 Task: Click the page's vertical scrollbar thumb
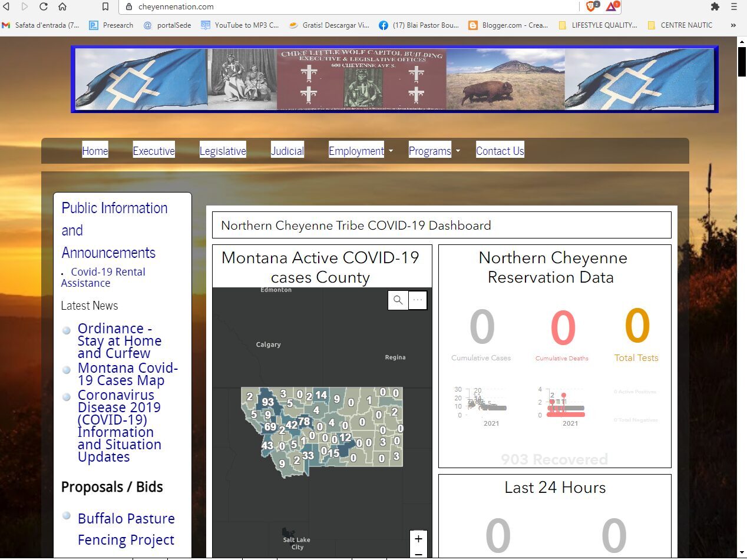coord(742,62)
